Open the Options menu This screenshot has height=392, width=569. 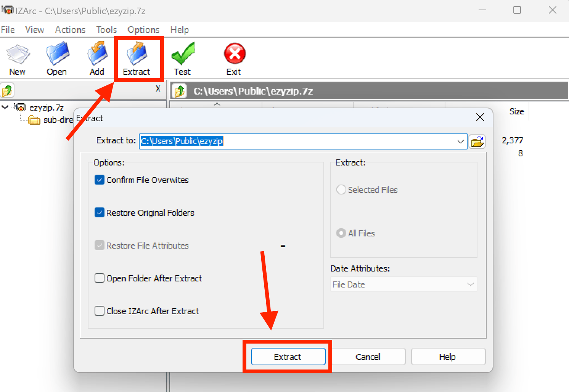coord(143,29)
